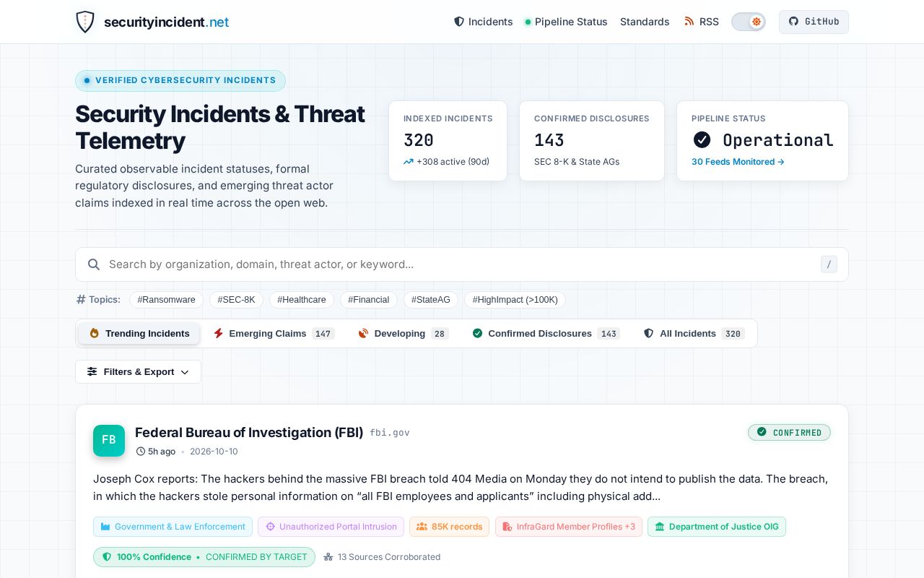924x578 pixels.
Task: Click the radar icon on Developing tab
Action: pyautogui.click(x=363, y=333)
